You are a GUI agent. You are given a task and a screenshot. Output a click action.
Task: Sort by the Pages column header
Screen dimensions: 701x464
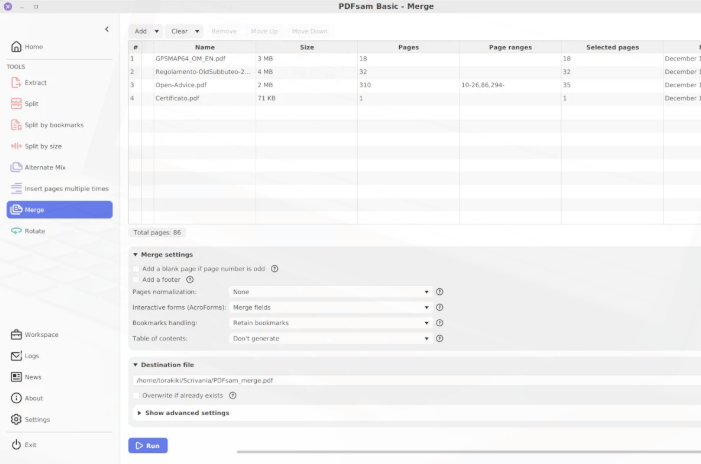(x=409, y=47)
